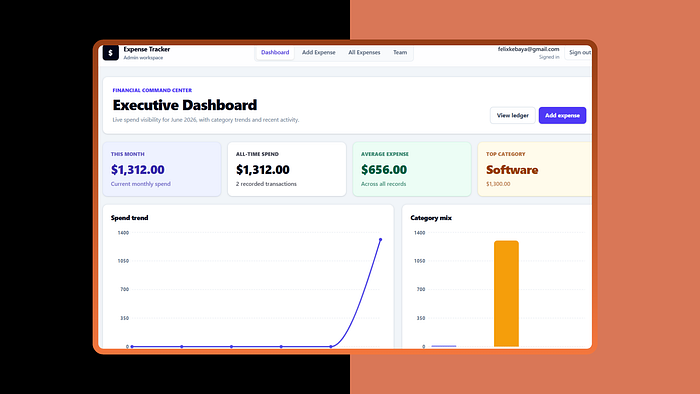This screenshot has height=394, width=700.
Task: Select the Top Category Software card
Action: 535,169
